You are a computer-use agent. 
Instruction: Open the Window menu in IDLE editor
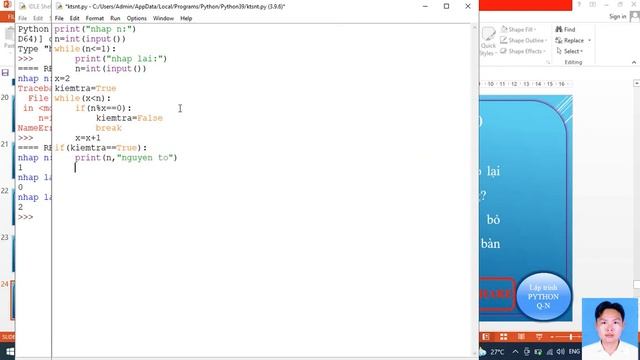tap(163, 18)
